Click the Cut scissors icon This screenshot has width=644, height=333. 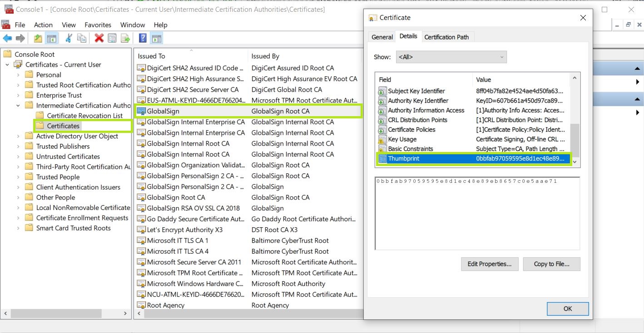pyautogui.click(x=69, y=39)
